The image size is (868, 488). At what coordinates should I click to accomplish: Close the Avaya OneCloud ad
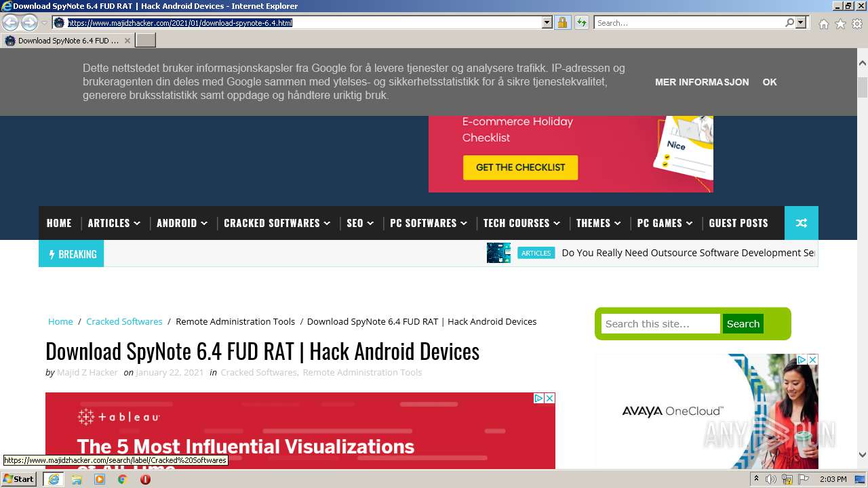812,359
